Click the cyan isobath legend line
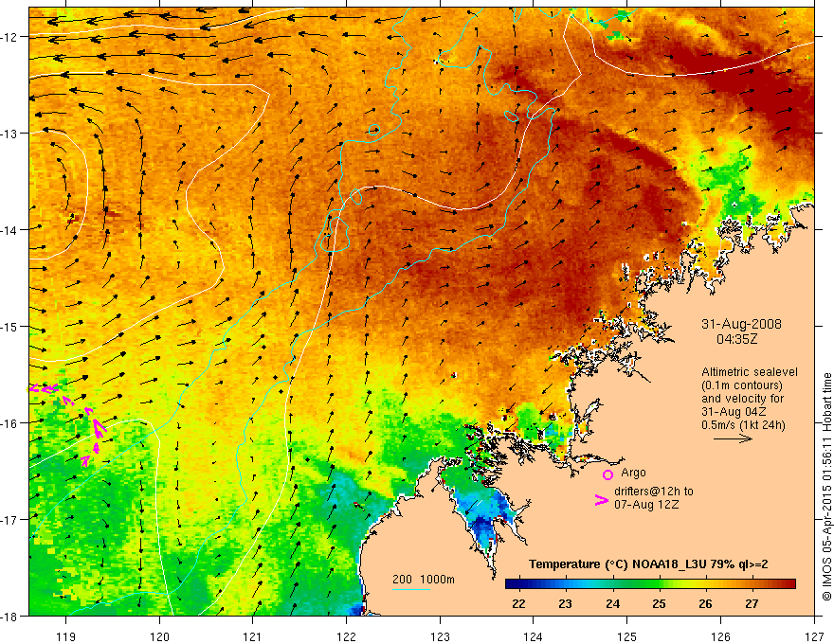Image resolution: width=834 pixels, height=644 pixels. (x=411, y=589)
